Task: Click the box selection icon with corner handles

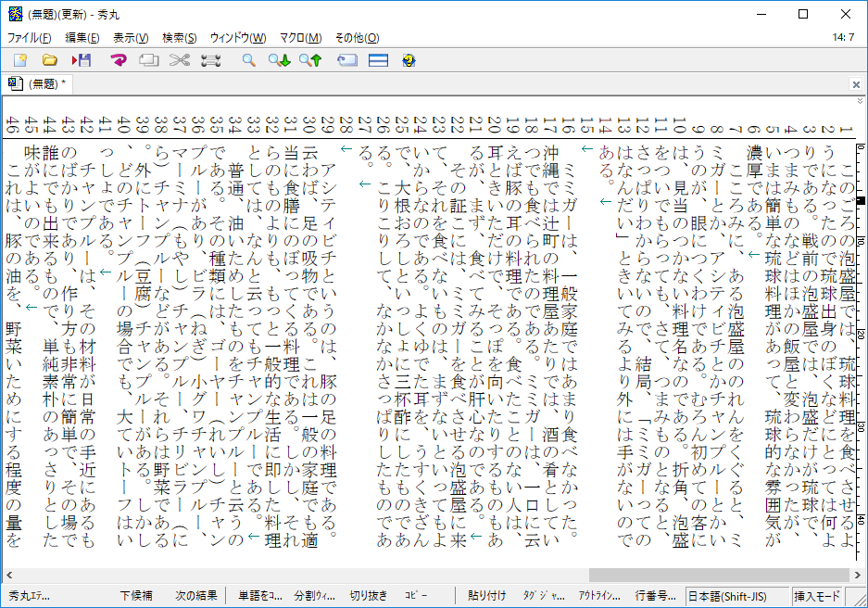Action: 210,60
